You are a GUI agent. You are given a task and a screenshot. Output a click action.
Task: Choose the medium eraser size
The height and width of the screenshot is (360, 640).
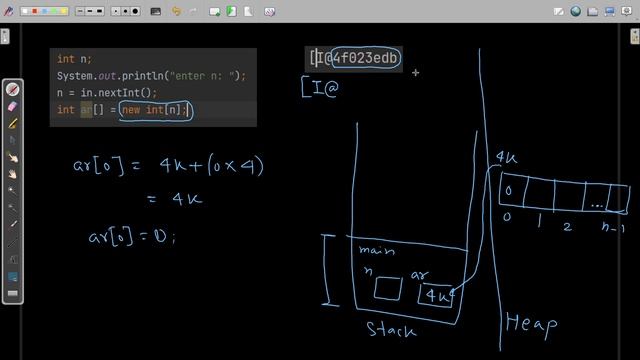point(126,11)
